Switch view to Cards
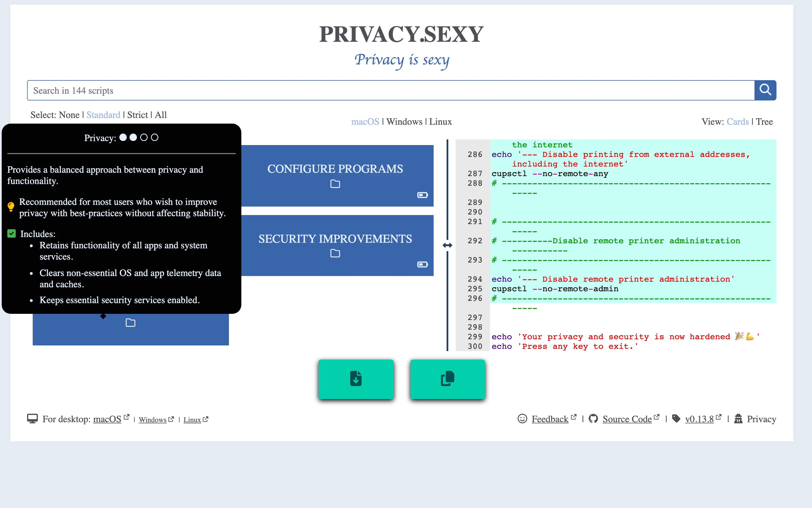 tap(738, 122)
